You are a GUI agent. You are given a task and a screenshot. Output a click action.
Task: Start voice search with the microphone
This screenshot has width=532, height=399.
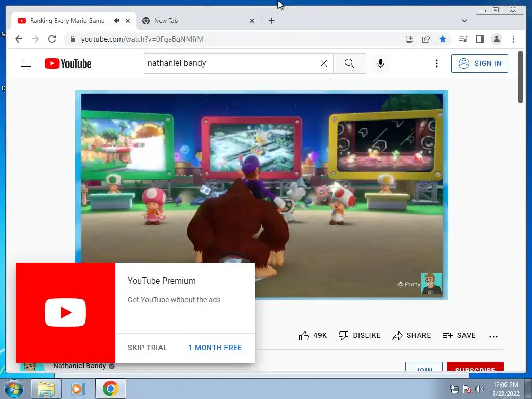(381, 63)
